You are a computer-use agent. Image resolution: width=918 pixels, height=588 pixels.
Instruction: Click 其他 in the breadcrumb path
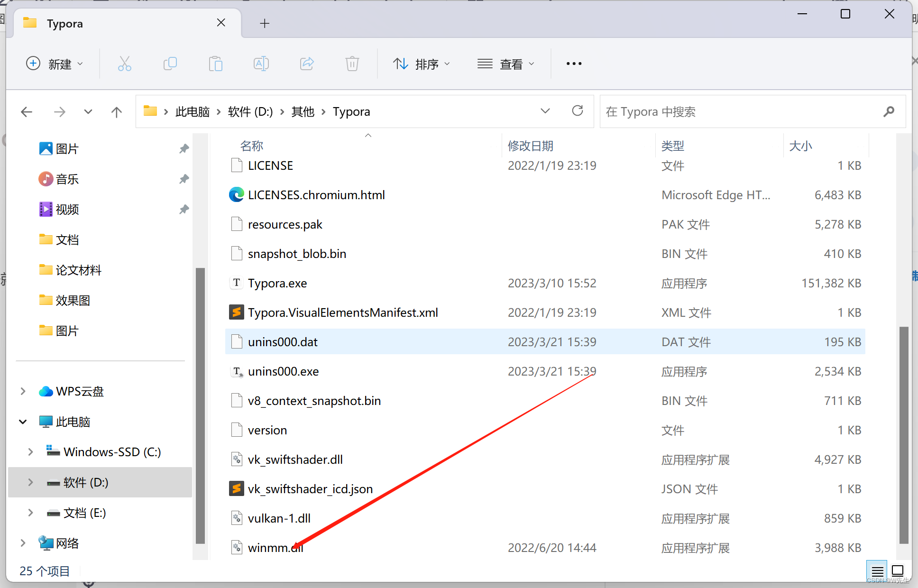click(303, 112)
